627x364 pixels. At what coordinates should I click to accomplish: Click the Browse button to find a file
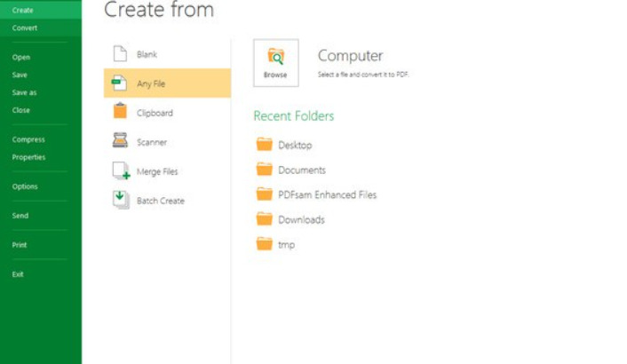[276, 63]
